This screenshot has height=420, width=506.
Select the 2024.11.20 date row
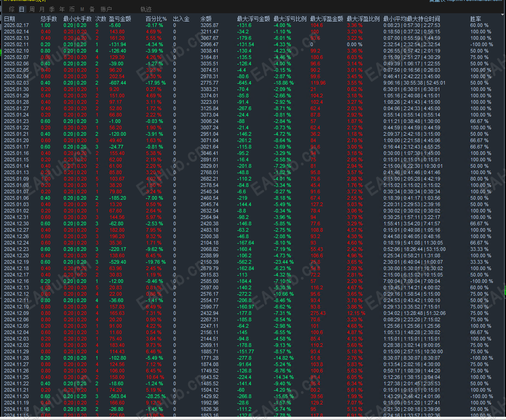coord(16,396)
